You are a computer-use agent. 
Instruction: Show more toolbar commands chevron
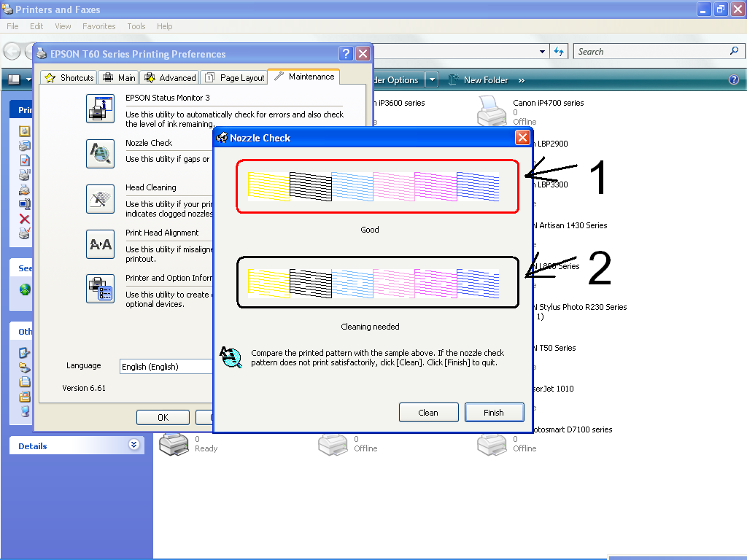pos(521,80)
